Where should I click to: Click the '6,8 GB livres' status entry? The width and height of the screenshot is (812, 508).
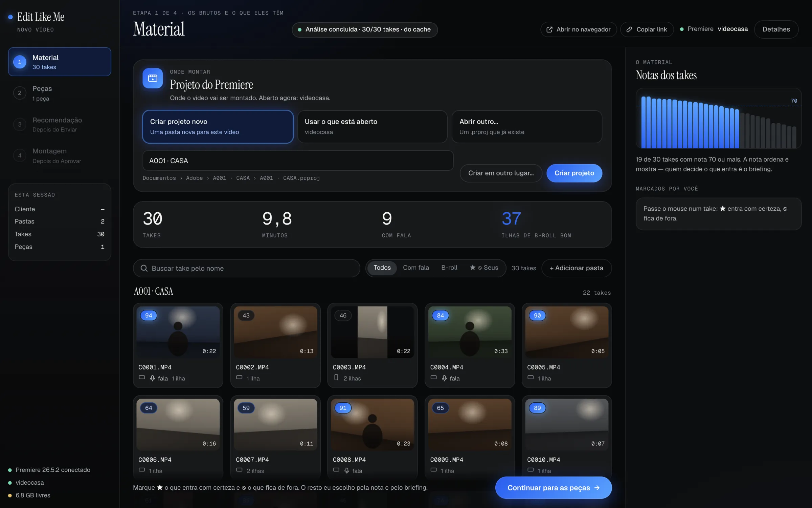[x=29, y=495]
